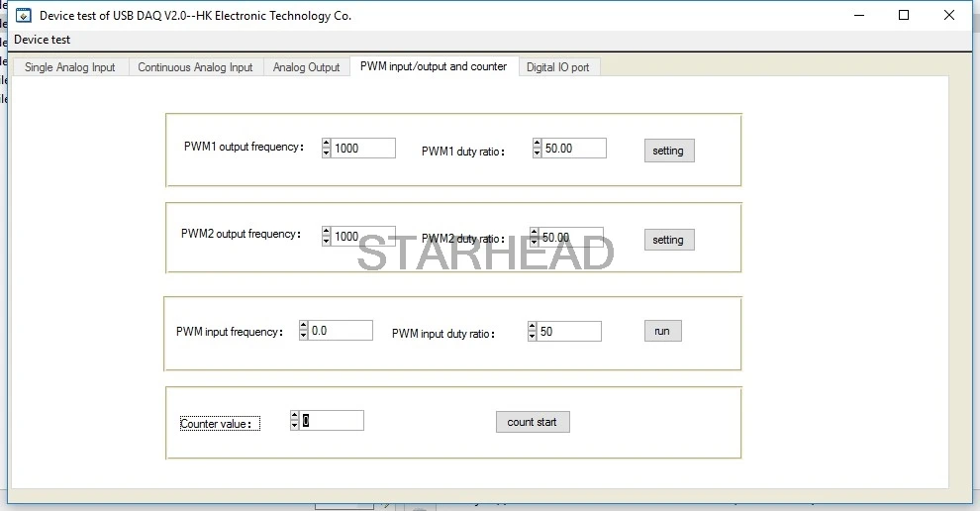Increment PWM input frequency with up arrow
Viewport: 980px width, 511px height.
[x=303, y=325]
